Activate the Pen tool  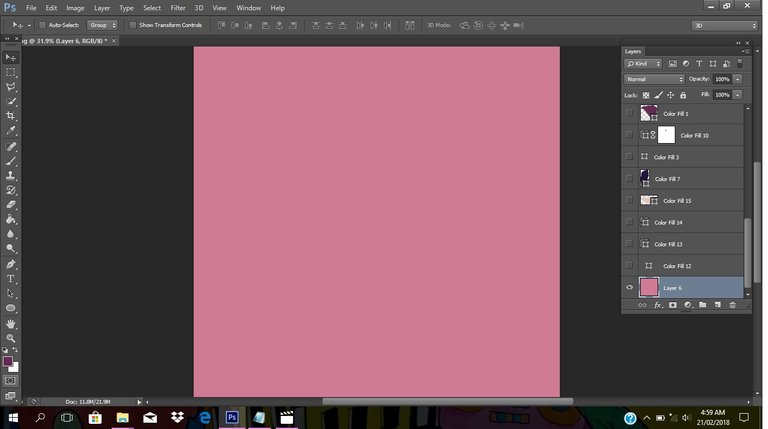coord(10,264)
